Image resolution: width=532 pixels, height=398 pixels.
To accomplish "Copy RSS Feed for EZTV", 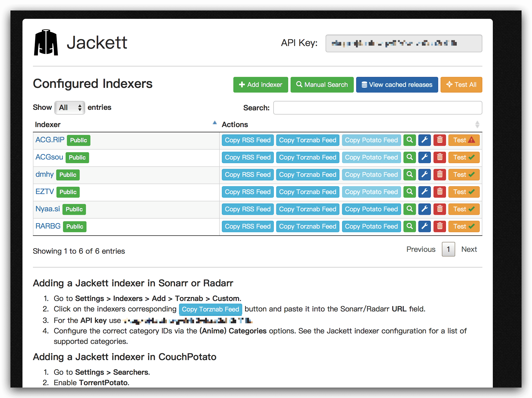I will (x=248, y=192).
